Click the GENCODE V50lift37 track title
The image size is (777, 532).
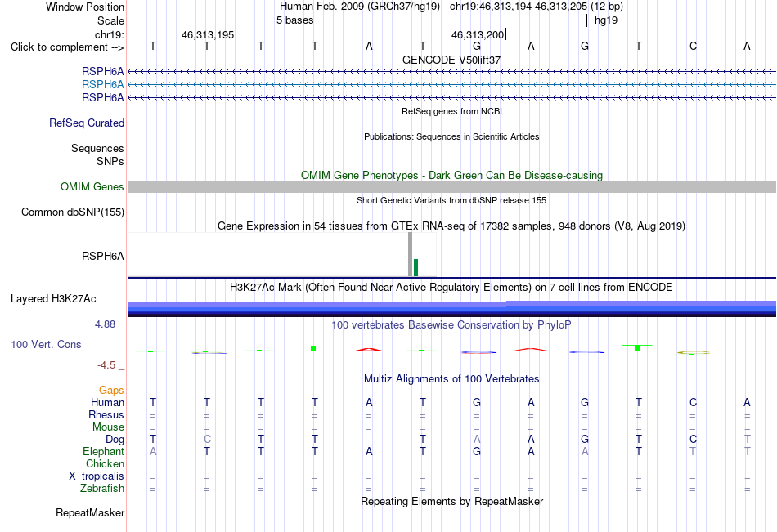pos(451,60)
